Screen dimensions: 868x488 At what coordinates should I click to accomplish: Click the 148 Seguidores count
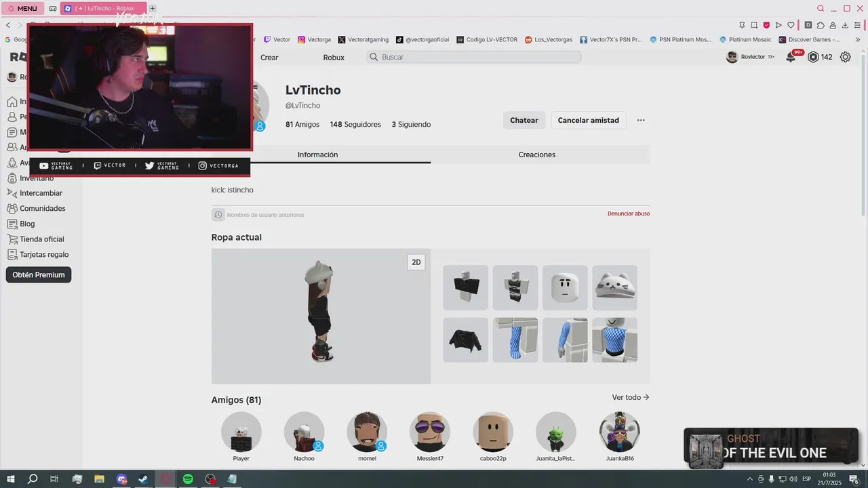pyautogui.click(x=355, y=125)
